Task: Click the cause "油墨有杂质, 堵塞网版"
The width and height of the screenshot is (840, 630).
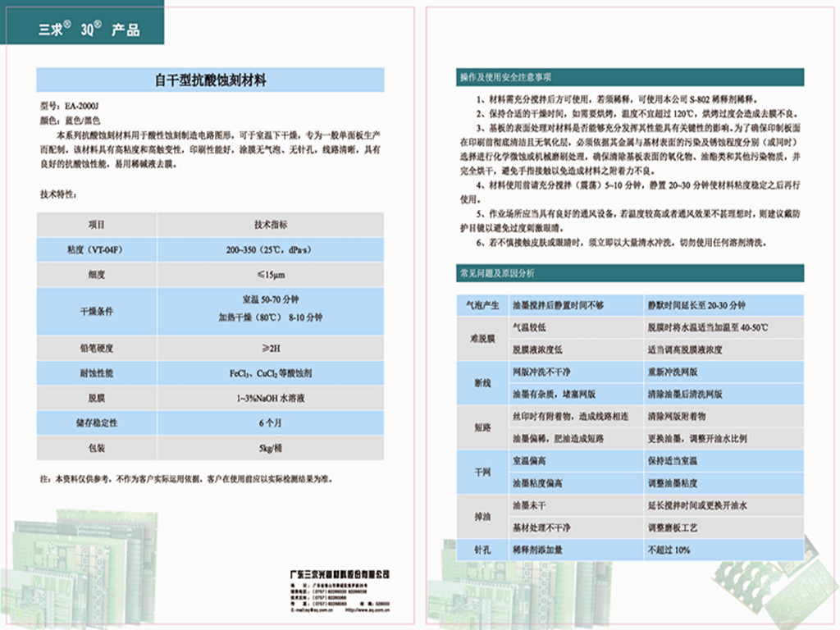Action: pyautogui.click(x=554, y=395)
